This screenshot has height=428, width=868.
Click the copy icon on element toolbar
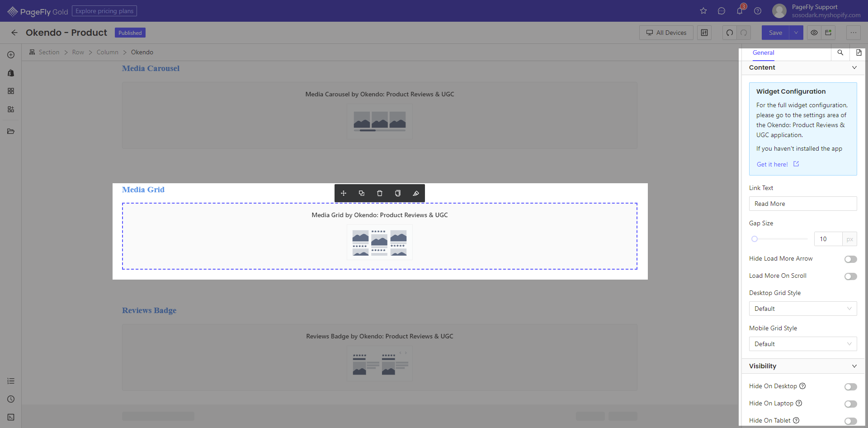point(398,193)
